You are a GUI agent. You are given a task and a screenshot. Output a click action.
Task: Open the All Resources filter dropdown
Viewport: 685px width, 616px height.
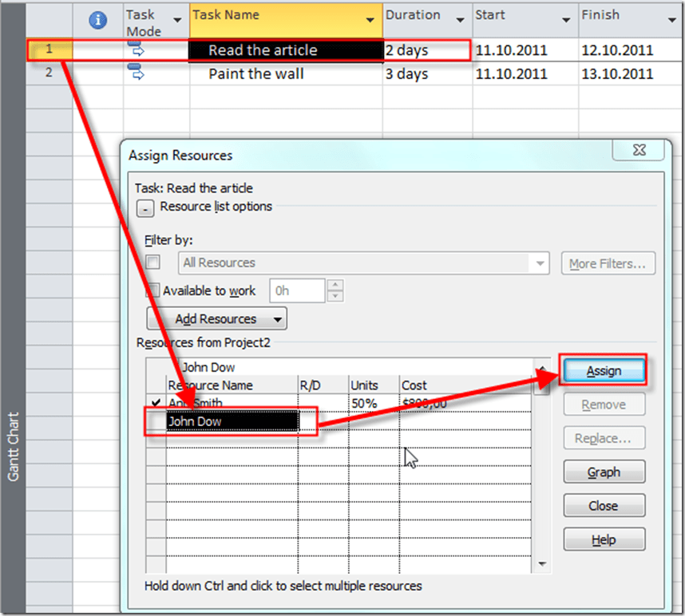coord(541,263)
